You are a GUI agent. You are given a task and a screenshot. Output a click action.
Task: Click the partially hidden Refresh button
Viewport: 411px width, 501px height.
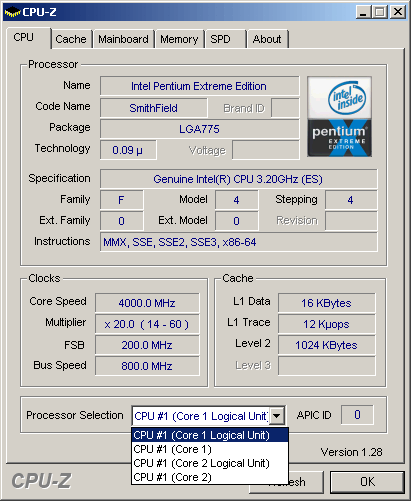coord(306,482)
